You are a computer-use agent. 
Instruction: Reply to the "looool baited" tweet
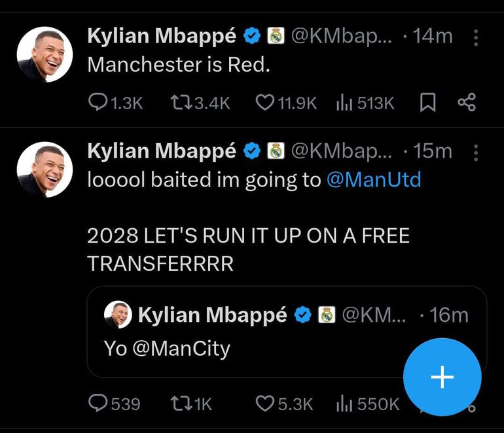click(98, 404)
